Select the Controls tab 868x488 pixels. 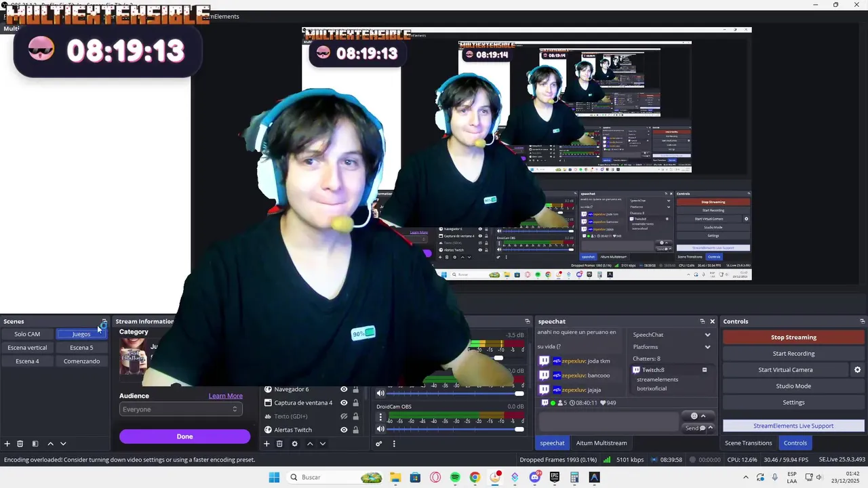[795, 443]
